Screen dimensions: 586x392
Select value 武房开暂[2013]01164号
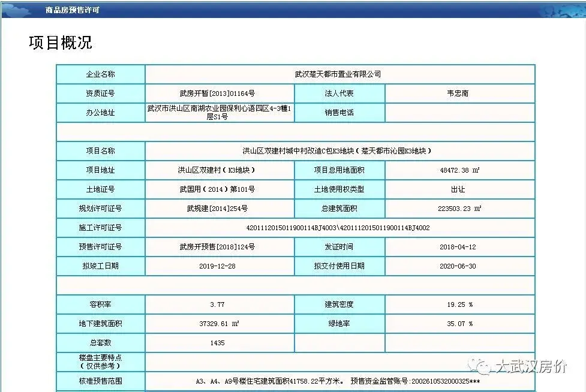(x=217, y=94)
